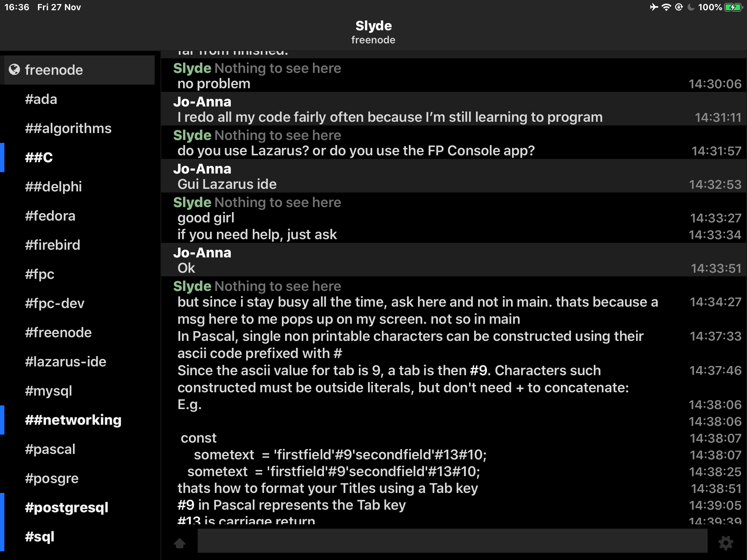Switch to #sql channel
747x560 pixels.
[x=80, y=537]
